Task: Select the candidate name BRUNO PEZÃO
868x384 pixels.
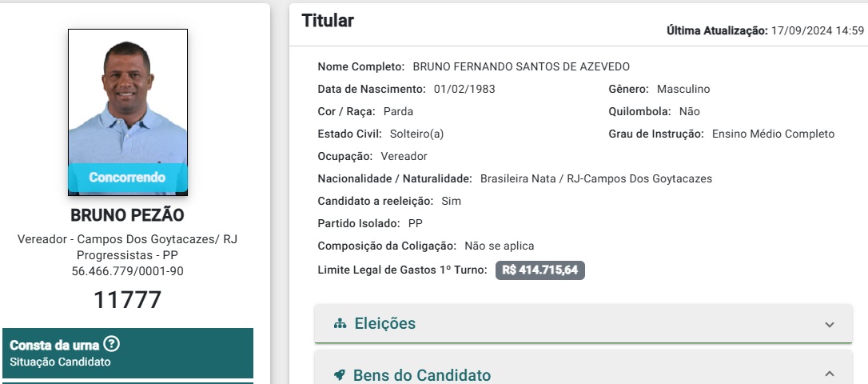Action: [x=127, y=215]
